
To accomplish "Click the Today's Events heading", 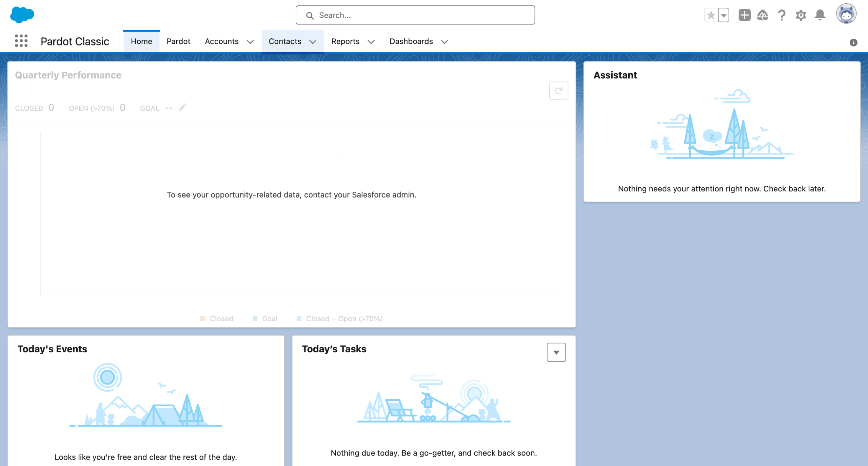I will click(x=52, y=349).
